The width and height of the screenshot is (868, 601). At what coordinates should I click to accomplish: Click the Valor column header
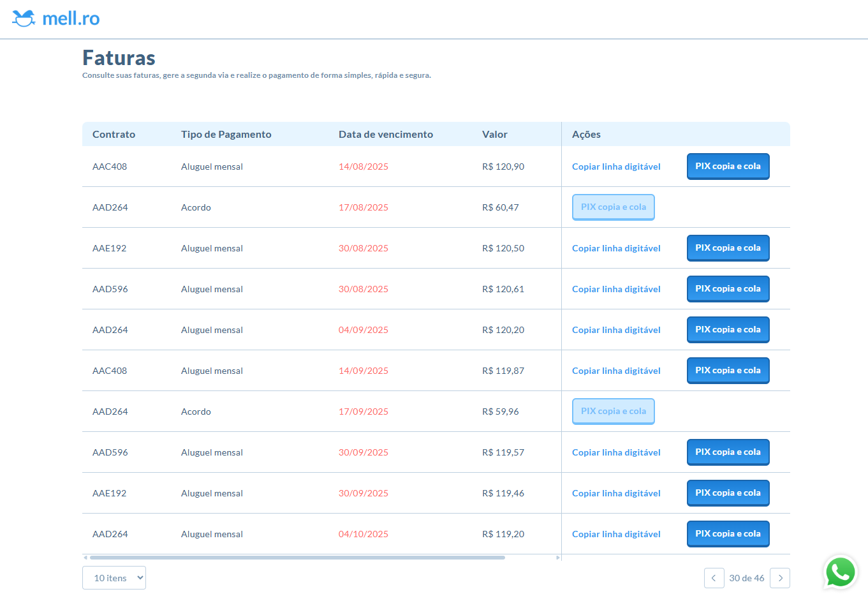495,135
